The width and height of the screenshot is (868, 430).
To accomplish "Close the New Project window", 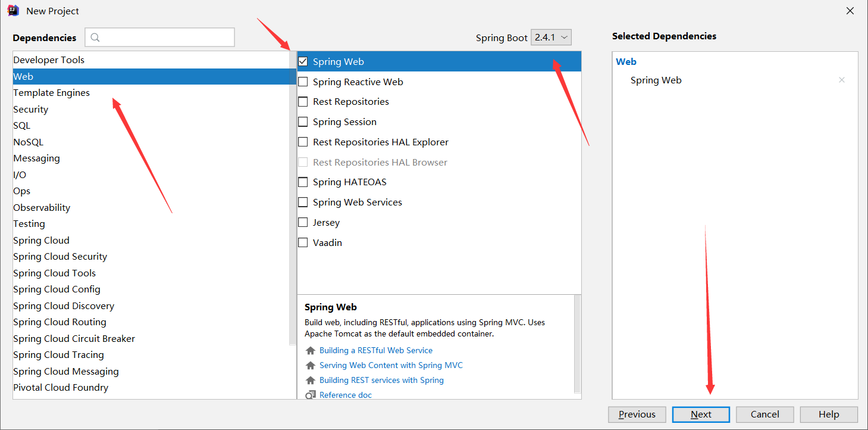I will tap(851, 11).
